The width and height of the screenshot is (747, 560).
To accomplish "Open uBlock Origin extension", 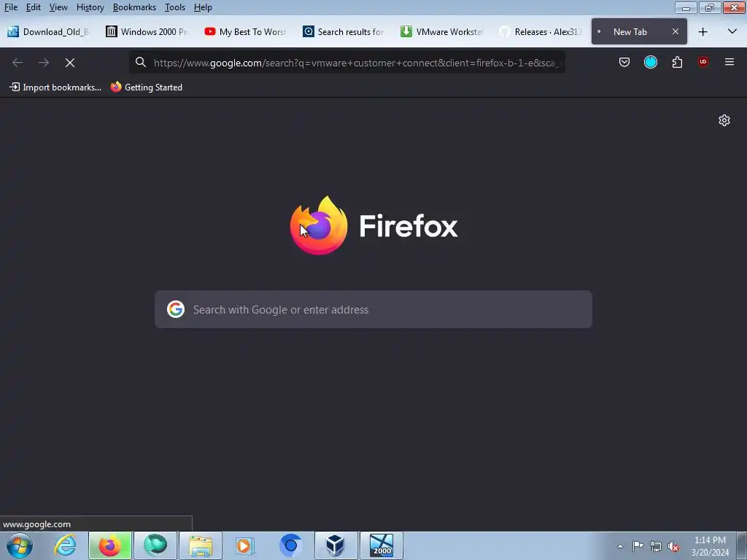I will 703,63.
